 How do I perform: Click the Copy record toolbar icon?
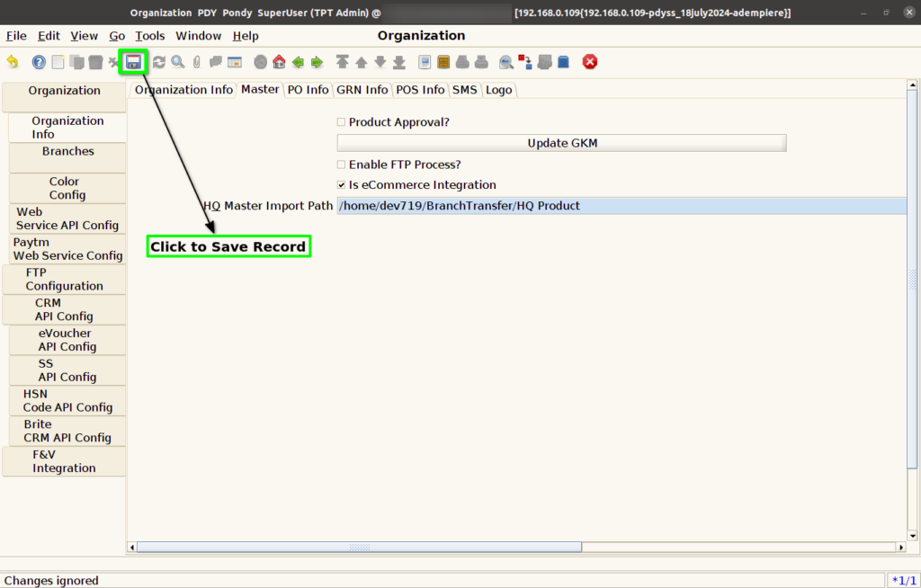76,62
